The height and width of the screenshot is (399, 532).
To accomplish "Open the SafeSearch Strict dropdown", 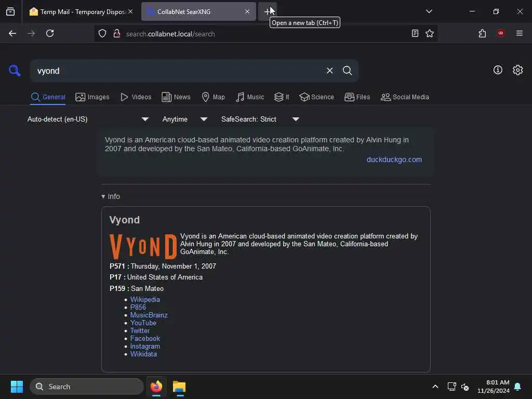I will [260, 119].
